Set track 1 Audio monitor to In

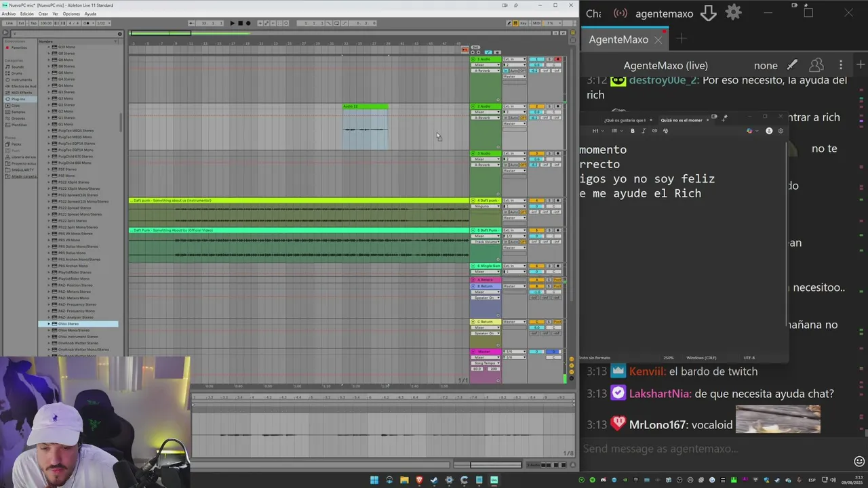pyautogui.click(x=506, y=70)
